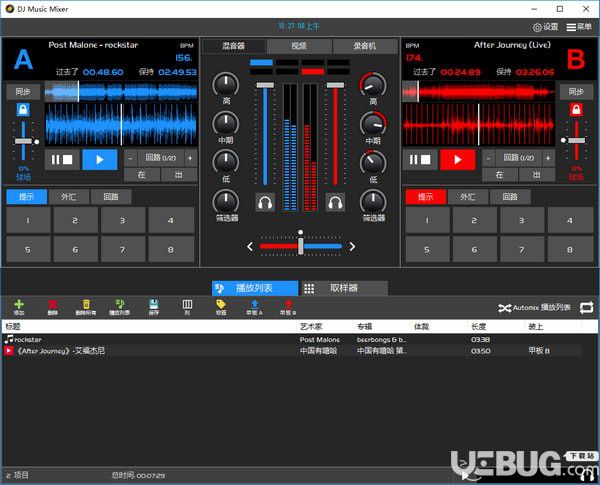Toggle Deck A blue key lock

[23, 110]
